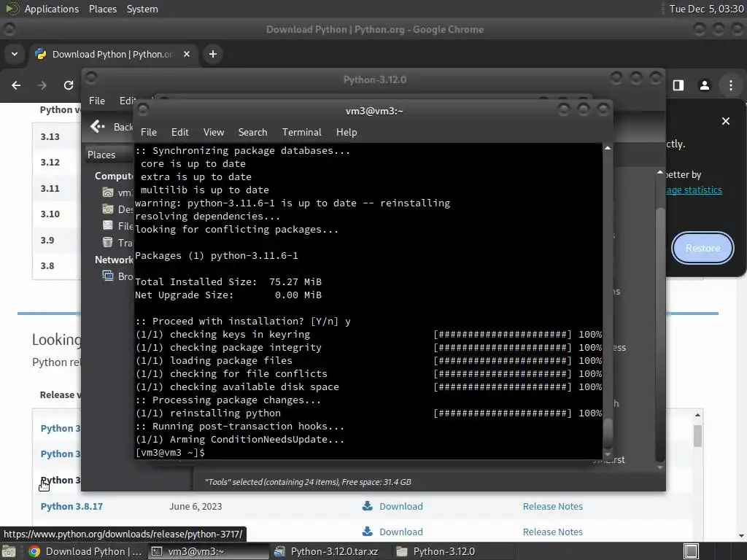Viewport: 747px width, 560px height.
Task: Click Back arrow in file manager
Action: (98, 127)
